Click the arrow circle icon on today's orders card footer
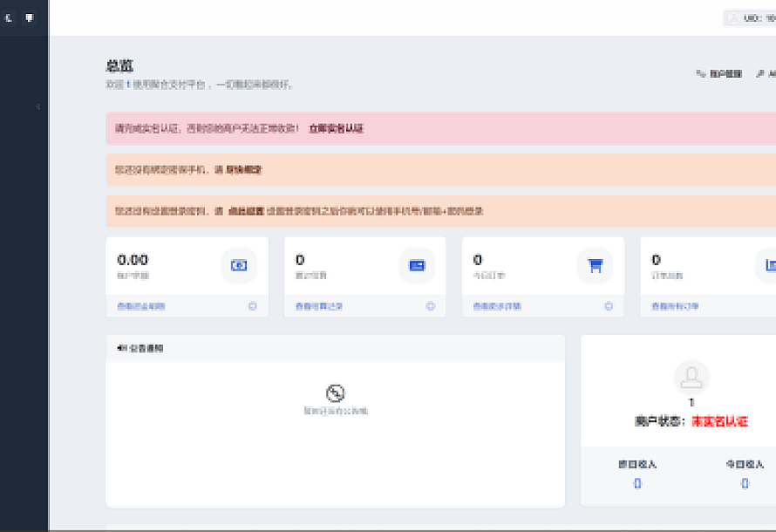This screenshot has height=532, width=776. click(609, 306)
